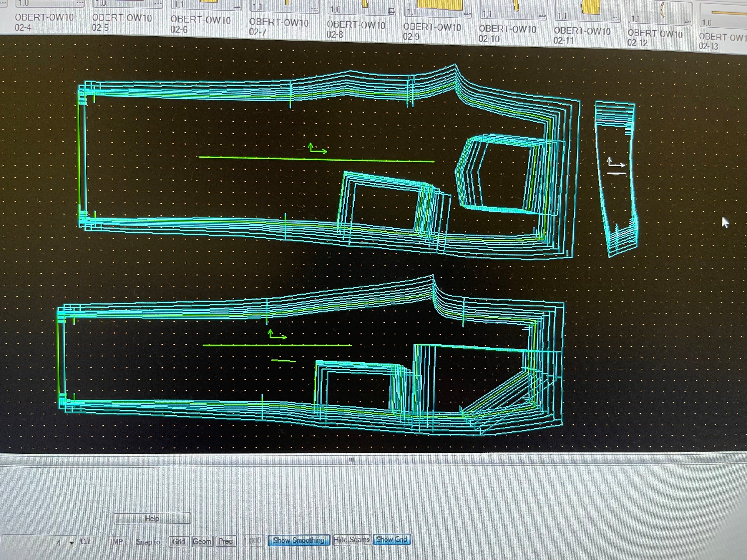Click the Help button
This screenshot has width=747, height=560.
(x=152, y=519)
